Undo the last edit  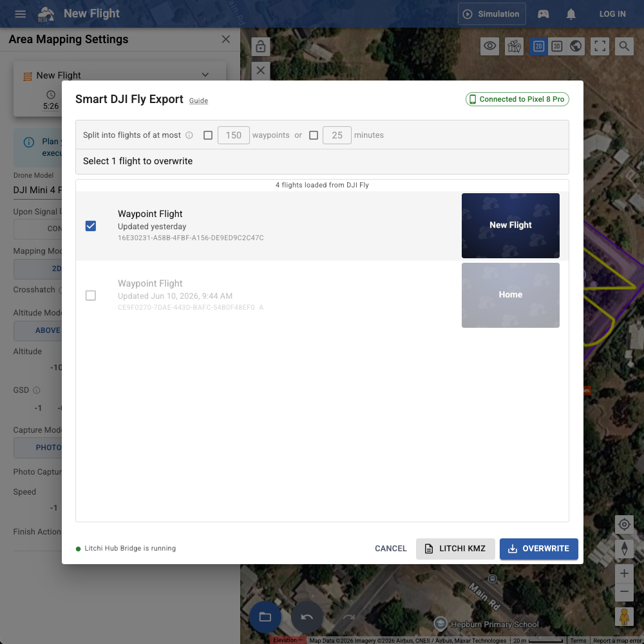pyautogui.click(x=307, y=617)
